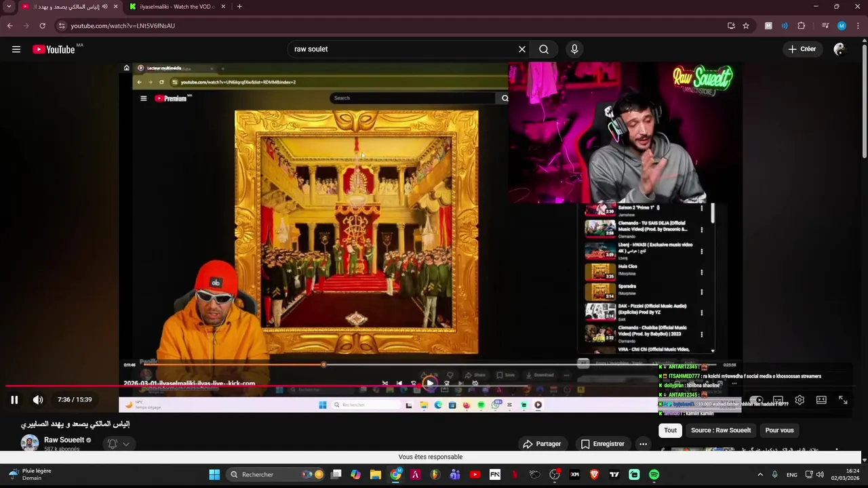This screenshot has height=488, width=868.
Task: Open the M extension icon
Action: [x=768, y=26]
